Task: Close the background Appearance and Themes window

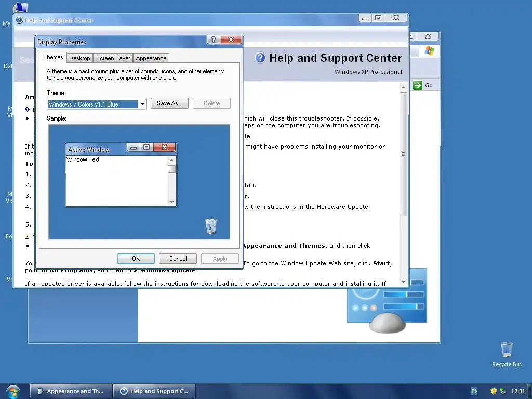Action: pyautogui.click(x=428, y=36)
